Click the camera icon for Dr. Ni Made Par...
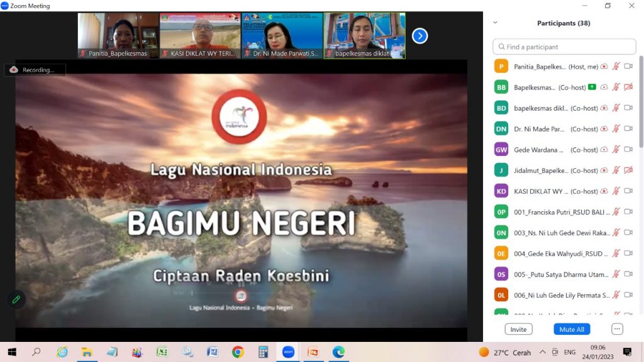Image resolution: width=644 pixels, height=362 pixels. point(628,128)
